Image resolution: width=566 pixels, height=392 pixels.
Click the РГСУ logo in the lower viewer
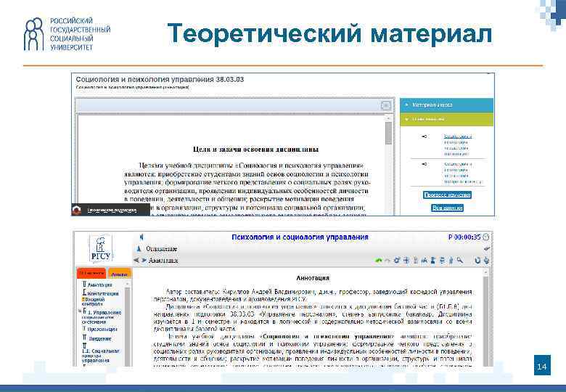(101, 248)
